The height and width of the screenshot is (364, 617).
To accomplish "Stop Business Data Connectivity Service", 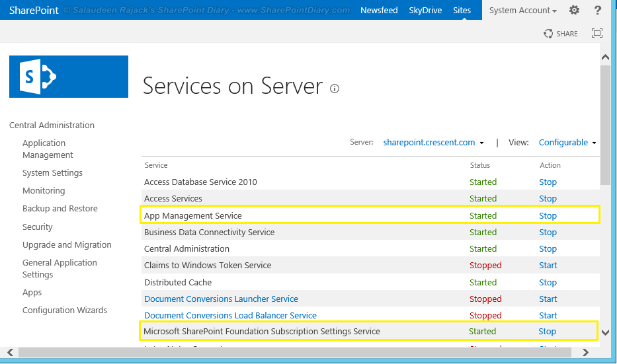I will tap(548, 233).
